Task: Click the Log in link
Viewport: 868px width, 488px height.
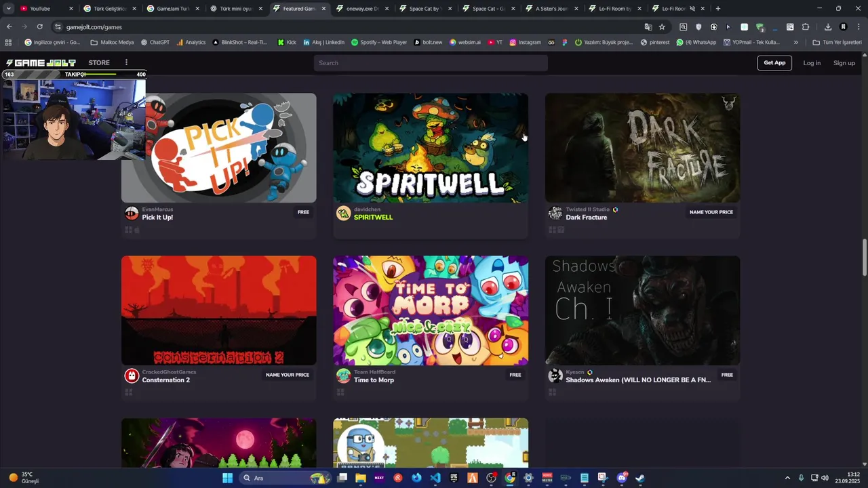Action: tap(812, 63)
